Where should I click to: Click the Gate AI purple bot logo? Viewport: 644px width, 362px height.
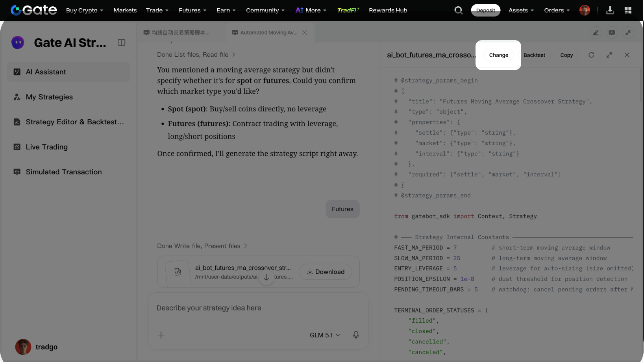(x=18, y=42)
